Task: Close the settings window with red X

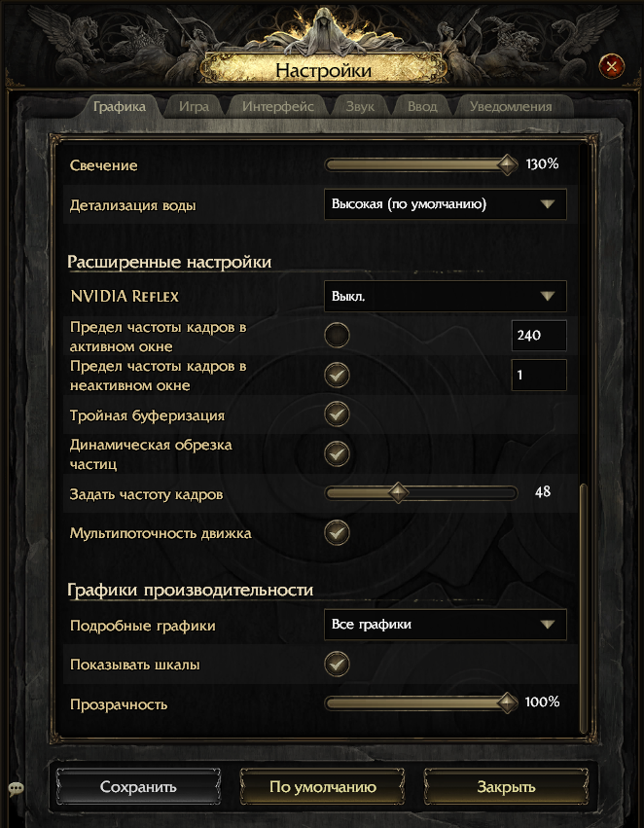Action: point(611,66)
